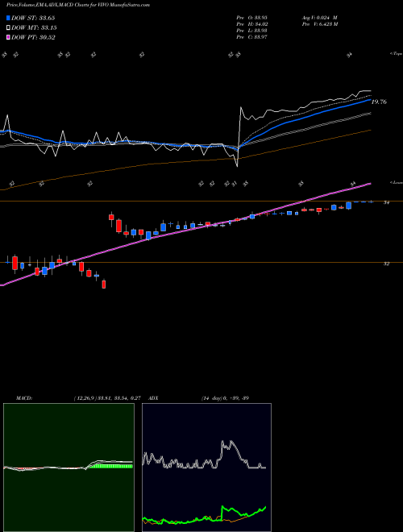Screen dimensions: 403x532
Task: Select the 'DOW PT: 30.52' legend text
Action: coord(33,37)
